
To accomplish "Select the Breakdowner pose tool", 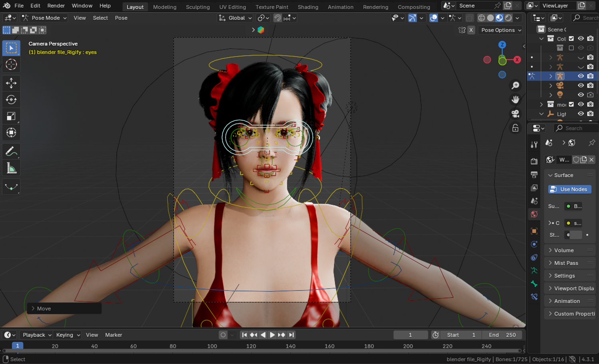I will [11, 187].
